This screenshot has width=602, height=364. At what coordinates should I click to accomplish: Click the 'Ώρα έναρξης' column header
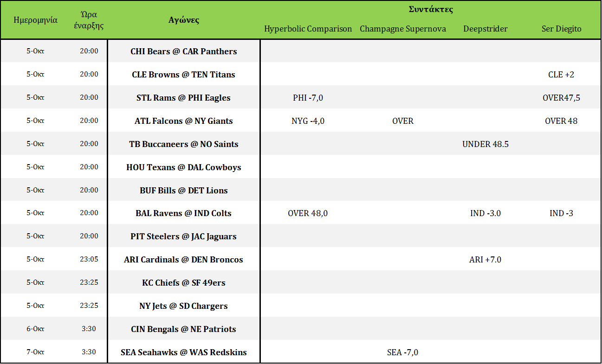pos(89,20)
